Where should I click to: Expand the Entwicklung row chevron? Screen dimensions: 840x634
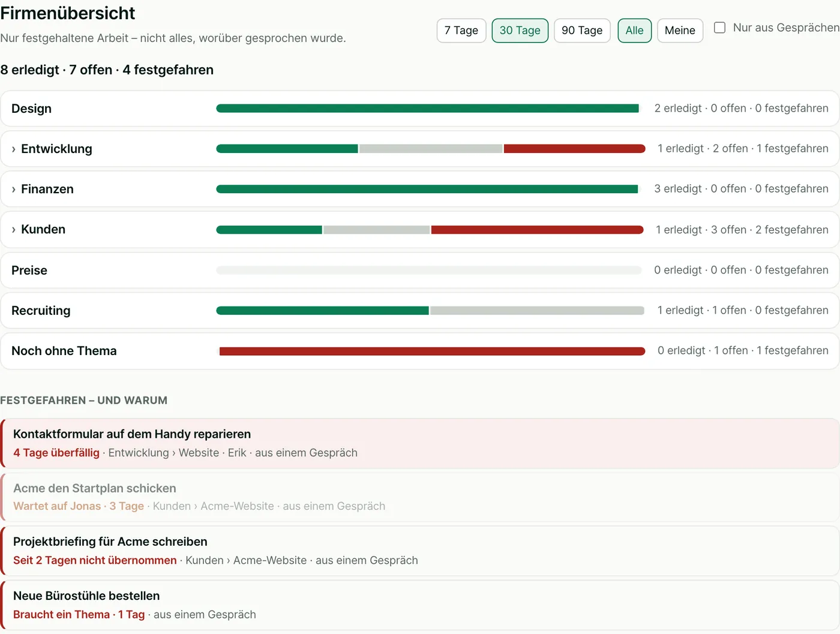14,149
